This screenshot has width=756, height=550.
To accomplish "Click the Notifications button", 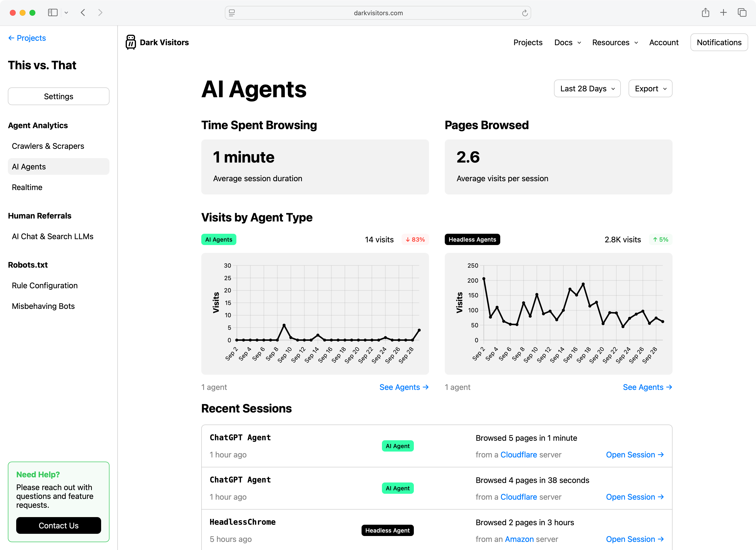I will [x=719, y=42].
